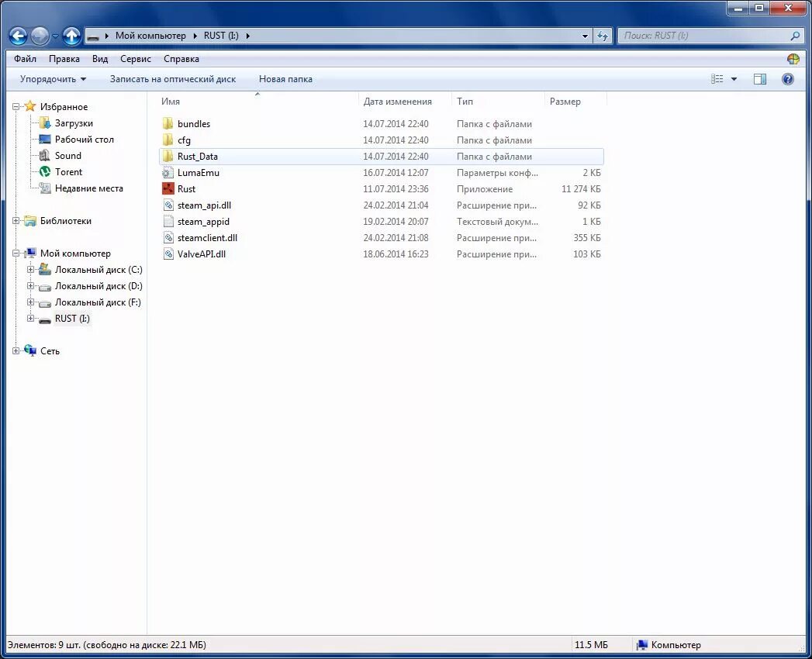This screenshot has height=659, width=812.
Task: Select RUST (I:) in tree
Action: (72, 319)
